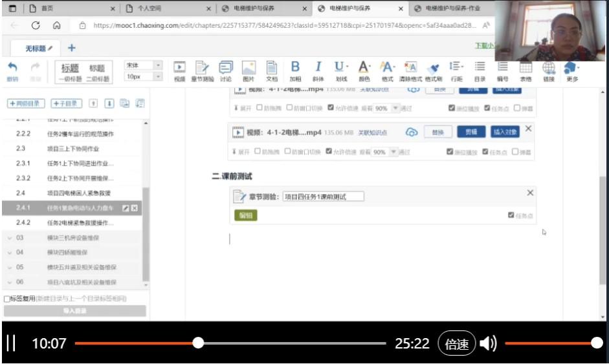
Task: Click the 图片 image insert icon
Action: click(249, 70)
